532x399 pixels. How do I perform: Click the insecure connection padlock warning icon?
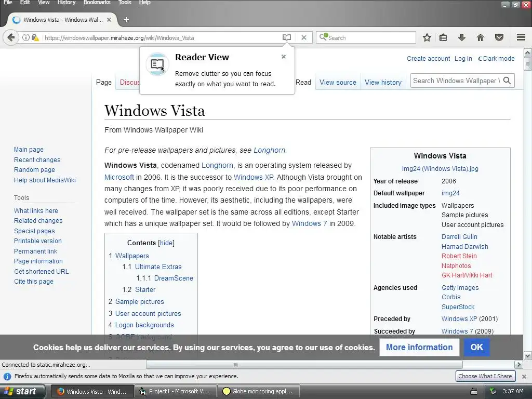click(35, 37)
